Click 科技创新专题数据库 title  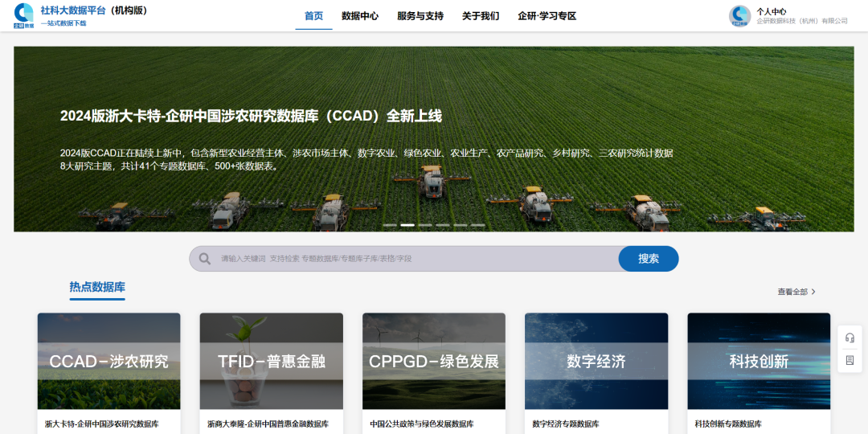[x=728, y=424]
